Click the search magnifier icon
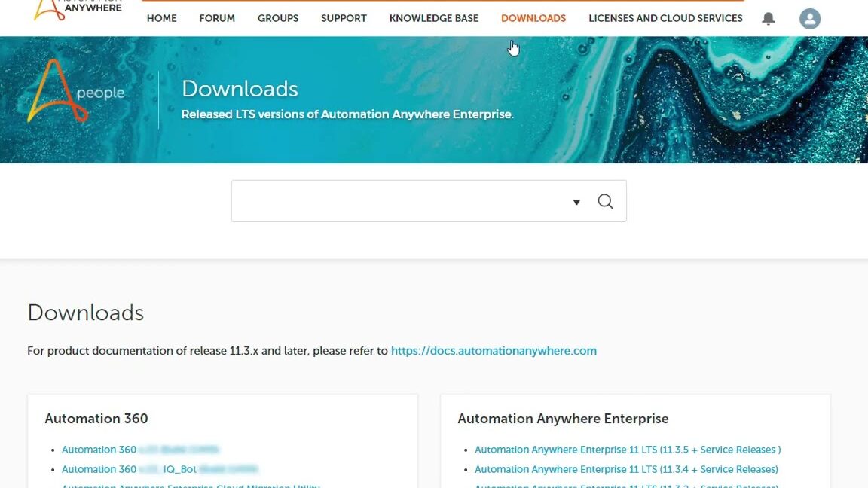868x488 pixels. pyautogui.click(x=605, y=201)
